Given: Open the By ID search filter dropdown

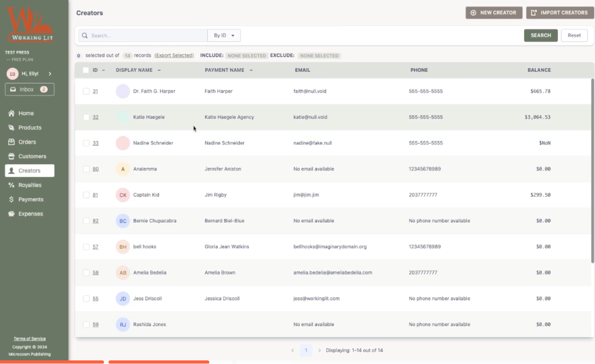Looking at the screenshot, I should tap(224, 36).
